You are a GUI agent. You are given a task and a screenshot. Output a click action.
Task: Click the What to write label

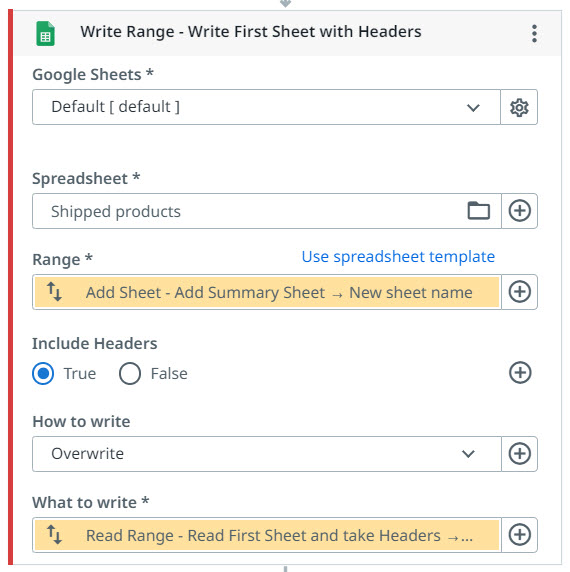click(x=90, y=503)
